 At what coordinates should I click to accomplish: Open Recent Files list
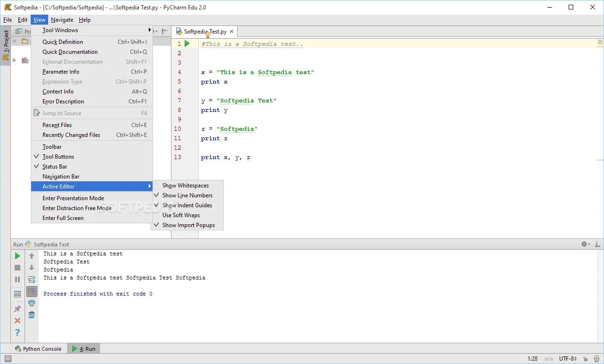[x=92, y=125]
